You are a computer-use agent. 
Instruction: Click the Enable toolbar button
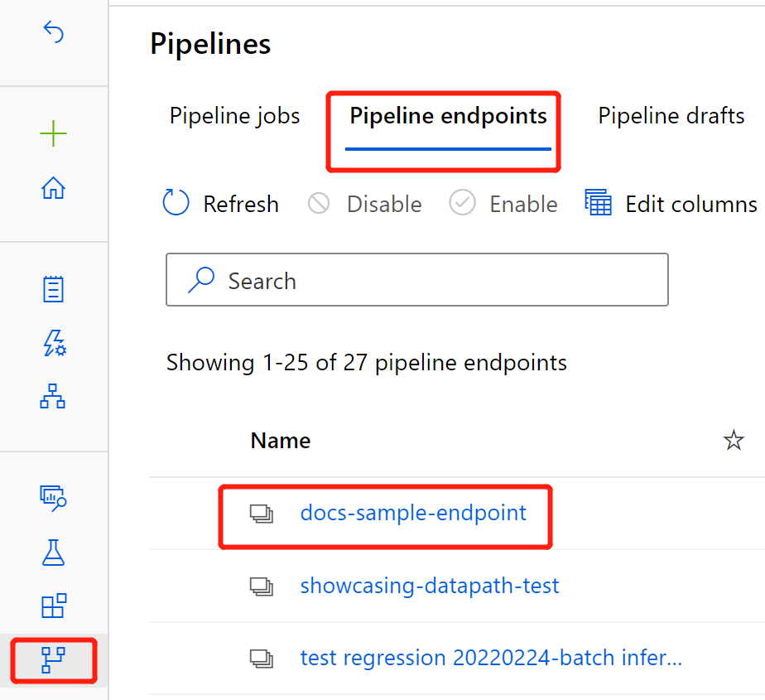tap(503, 204)
